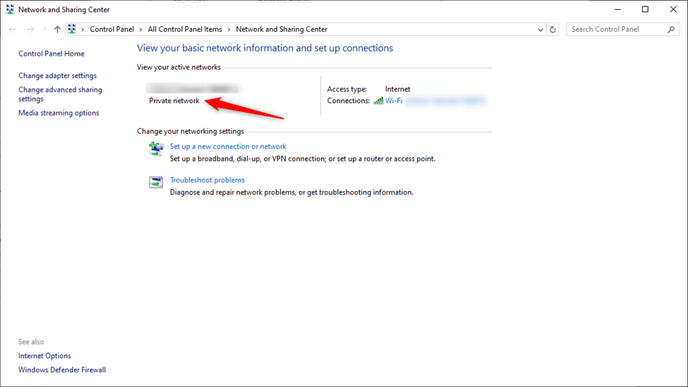
Task: Open the recent locations dropdown arrow
Action: pos(44,29)
